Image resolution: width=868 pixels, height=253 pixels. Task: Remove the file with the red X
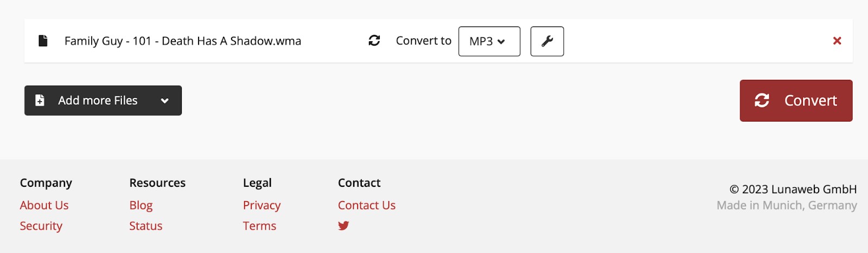click(x=837, y=41)
